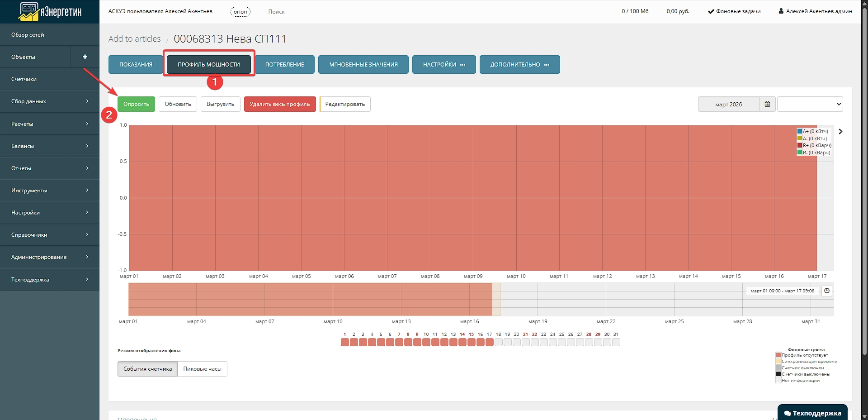Expand the Сбор данных sidebar section
The image size is (868, 420).
tap(50, 101)
